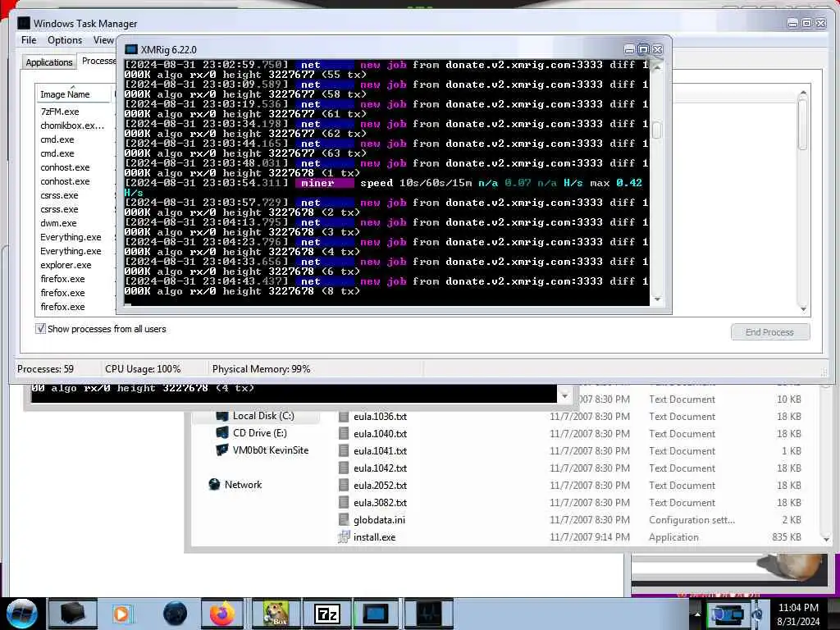Maximize the XMRig console window
Viewport: 840px width, 630px height.
(643, 49)
